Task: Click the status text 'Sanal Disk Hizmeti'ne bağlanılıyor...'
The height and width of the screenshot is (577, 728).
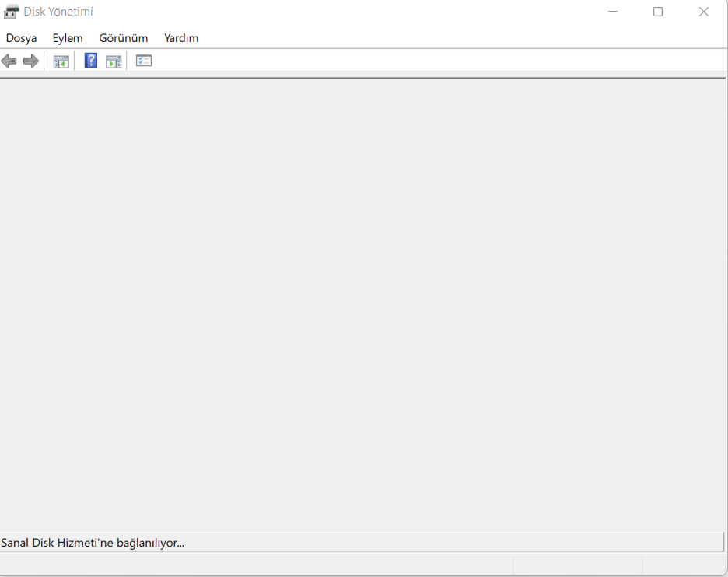Action: click(93, 543)
